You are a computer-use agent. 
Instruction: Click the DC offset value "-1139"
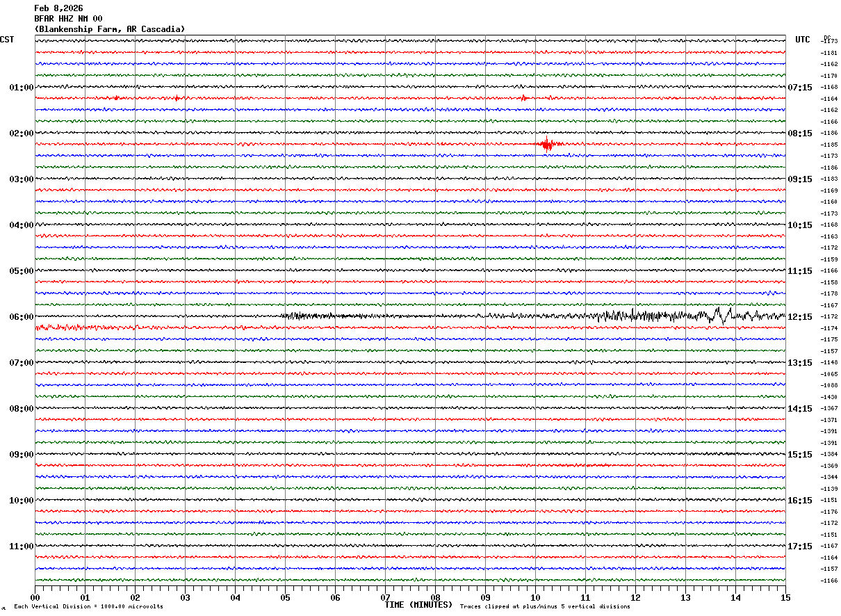click(x=829, y=489)
